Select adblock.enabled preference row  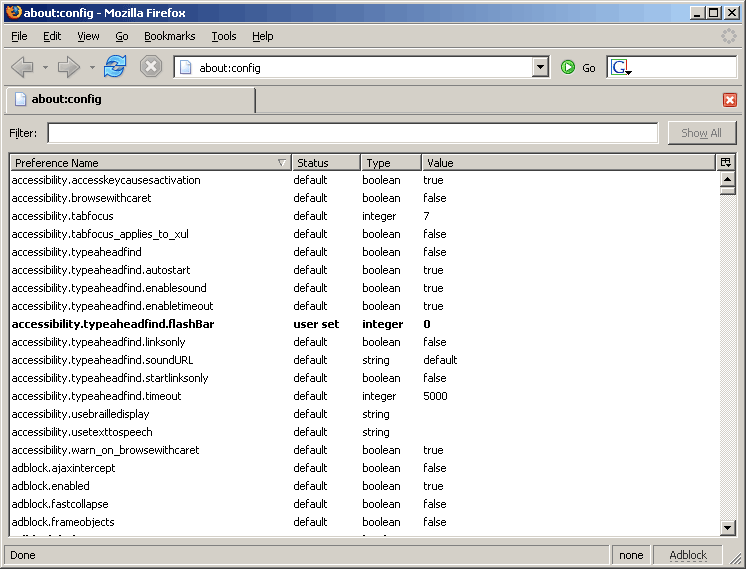[x=364, y=486]
